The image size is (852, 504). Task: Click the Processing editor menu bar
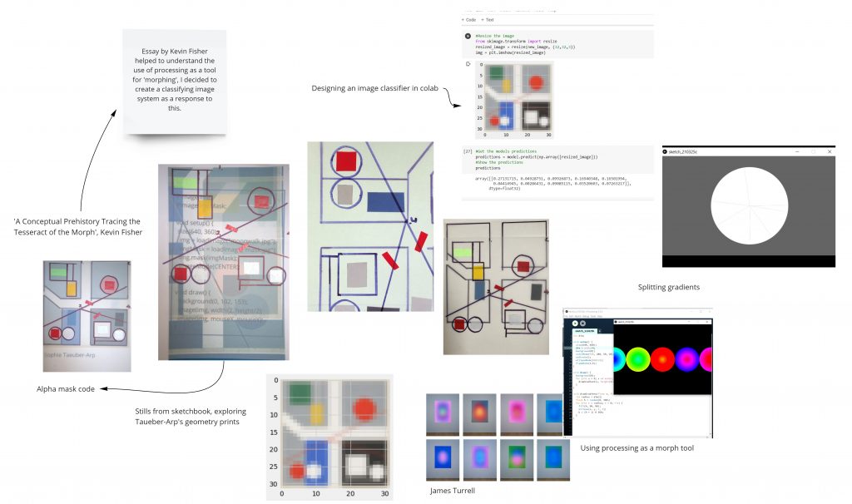[584, 316]
